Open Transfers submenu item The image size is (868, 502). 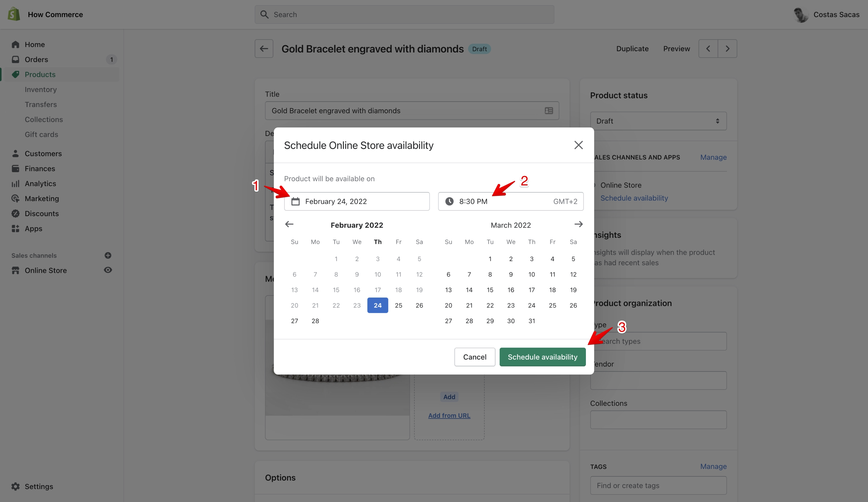point(41,104)
